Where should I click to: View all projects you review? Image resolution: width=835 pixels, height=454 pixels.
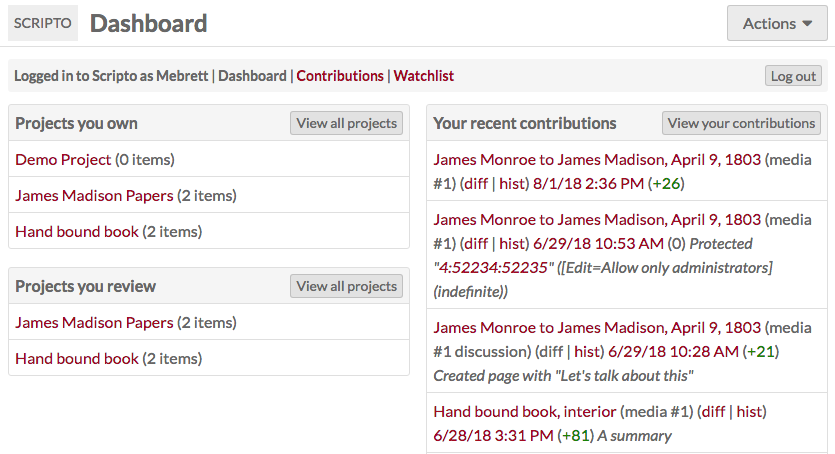pos(346,286)
